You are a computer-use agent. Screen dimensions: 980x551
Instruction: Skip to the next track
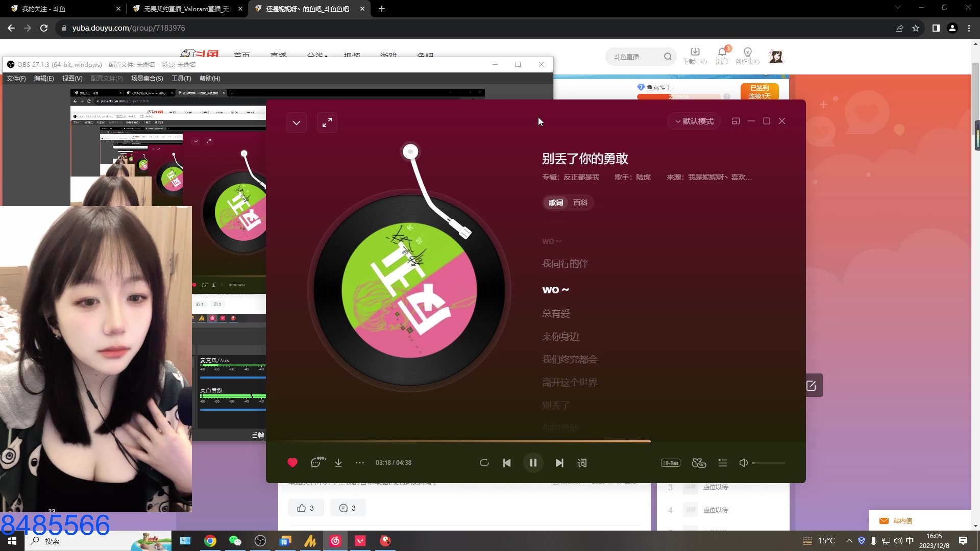(559, 463)
